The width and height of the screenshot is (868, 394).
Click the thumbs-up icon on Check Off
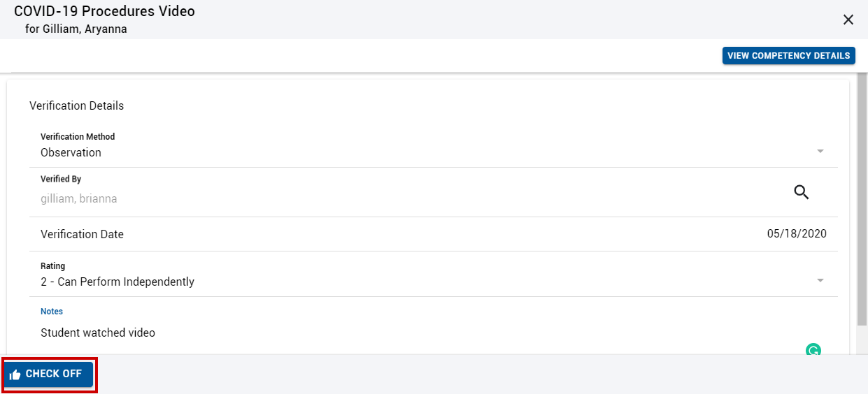coord(15,374)
